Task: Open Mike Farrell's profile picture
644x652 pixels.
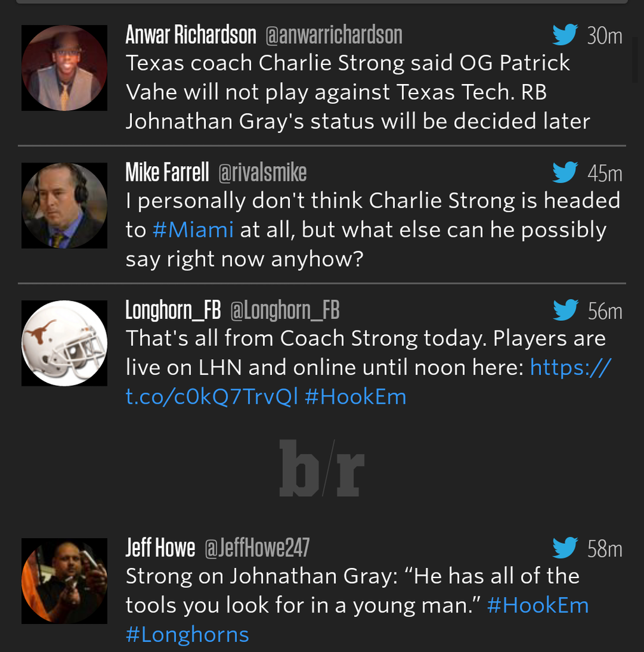Action: [x=64, y=206]
